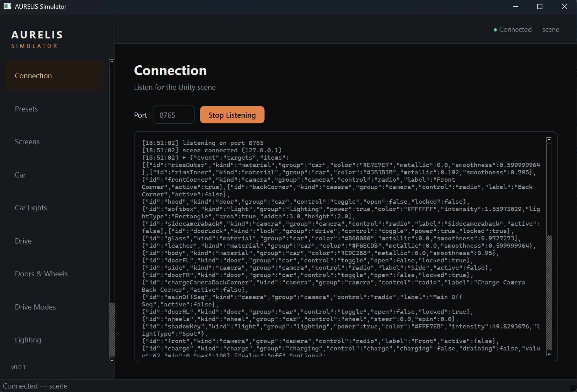Maximize the AURELIS Simulator window
This screenshot has height=392, width=577.
pos(540,7)
